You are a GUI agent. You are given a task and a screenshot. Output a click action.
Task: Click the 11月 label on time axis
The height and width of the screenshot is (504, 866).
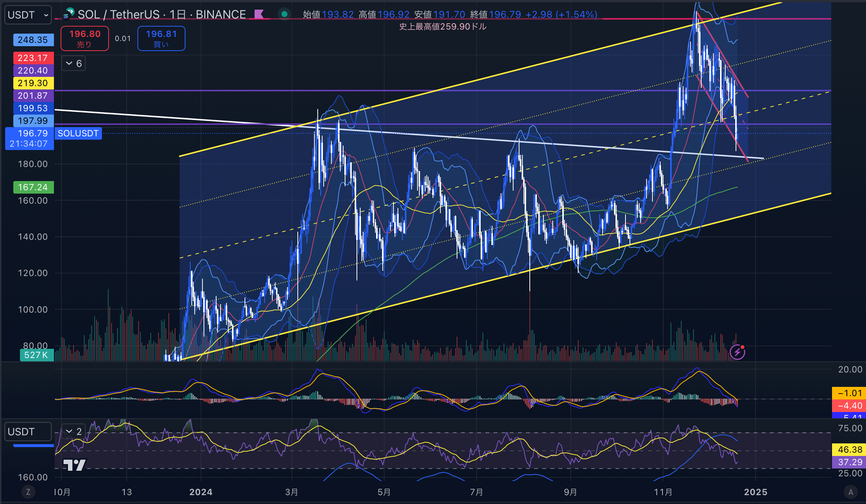click(x=663, y=492)
